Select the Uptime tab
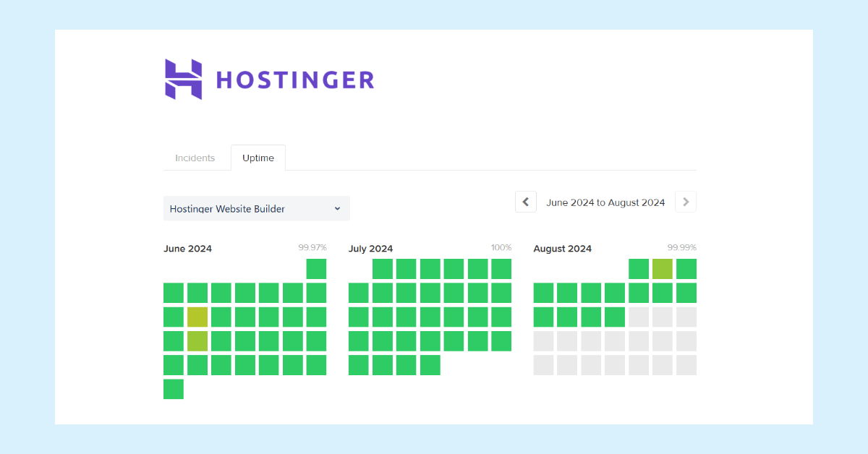Viewport: 868px width, 454px height. 258,158
